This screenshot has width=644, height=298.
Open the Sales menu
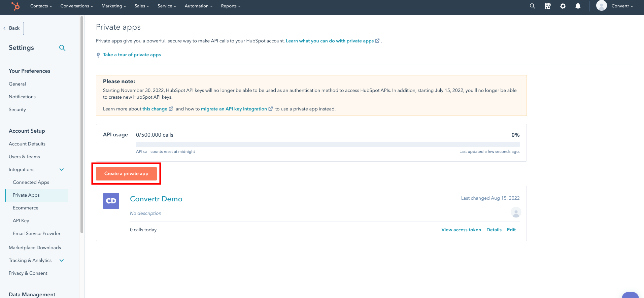click(142, 6)
